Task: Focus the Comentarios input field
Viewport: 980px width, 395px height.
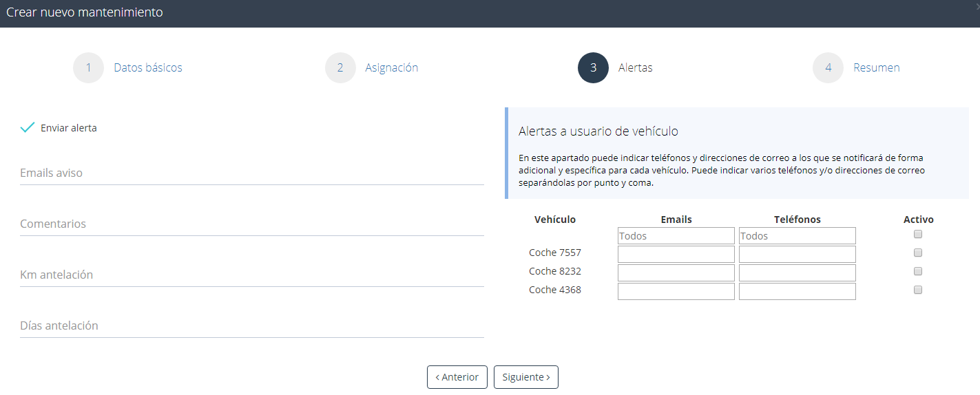Action: click(251, 224)
